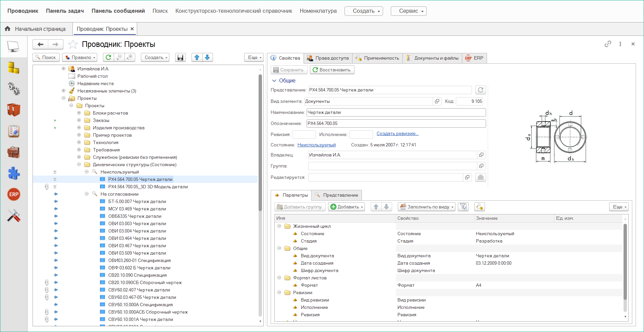
Task: Click the blue move-down arrow icon
Action: [207, 57]
